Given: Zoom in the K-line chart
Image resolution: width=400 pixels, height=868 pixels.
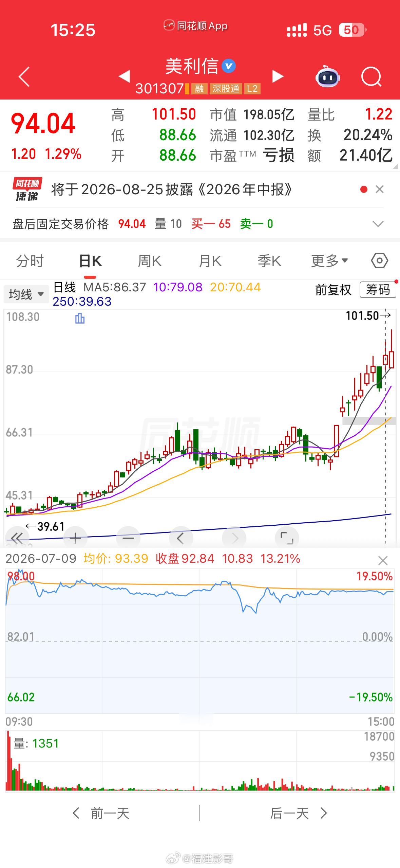Looking at the screenshot, I should tap(75, 538).
